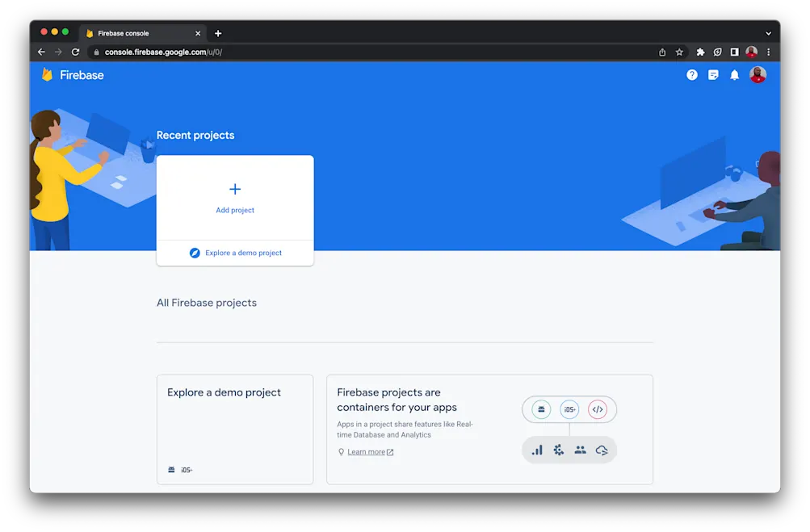Click the browser extensions puzzle icon
The image size is (810, 532).
[699, 51]
